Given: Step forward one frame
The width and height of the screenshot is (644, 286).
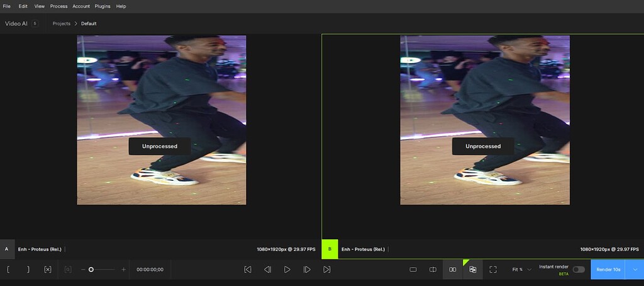Looking at the screenshot, I should [307, 270].
